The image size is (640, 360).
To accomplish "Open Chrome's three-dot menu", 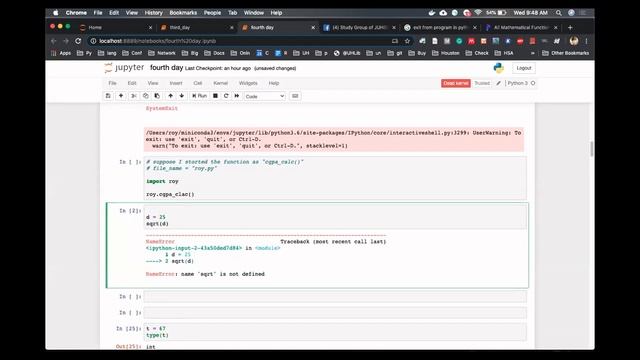I will tap(586, 41).
